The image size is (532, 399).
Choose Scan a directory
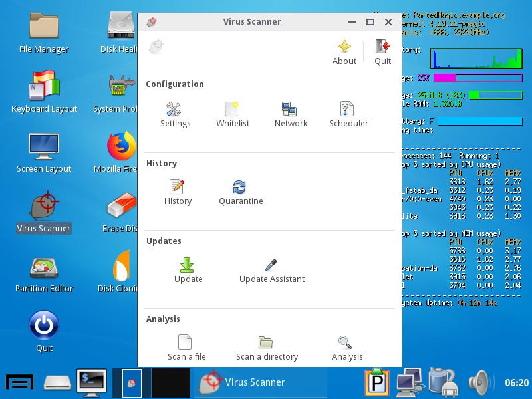click(x=267, y=344)
